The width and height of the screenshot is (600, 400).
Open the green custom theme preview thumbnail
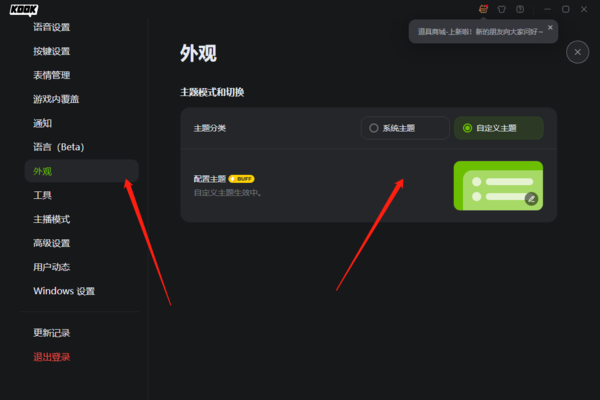498,186
